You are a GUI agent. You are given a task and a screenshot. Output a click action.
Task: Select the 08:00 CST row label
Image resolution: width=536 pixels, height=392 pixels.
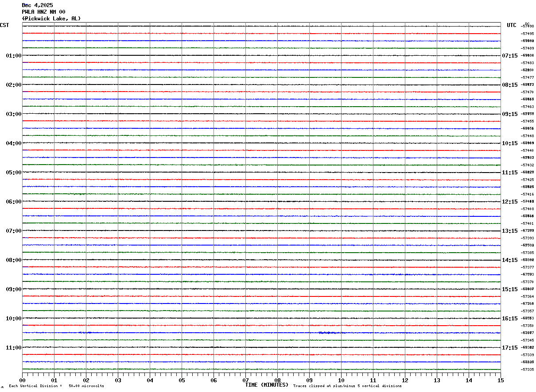point(14,260)
